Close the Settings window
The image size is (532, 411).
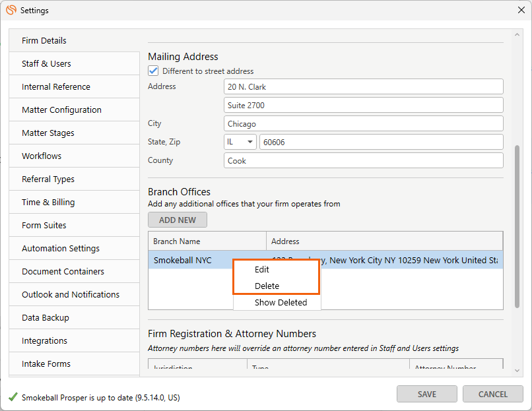point(521,10)
